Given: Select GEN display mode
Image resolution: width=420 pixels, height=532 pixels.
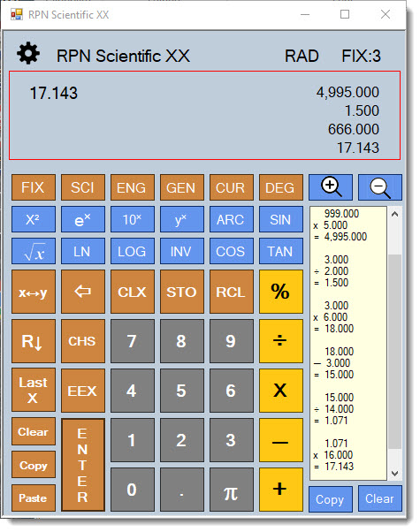Looking at the screenshot, I should 182,187.
